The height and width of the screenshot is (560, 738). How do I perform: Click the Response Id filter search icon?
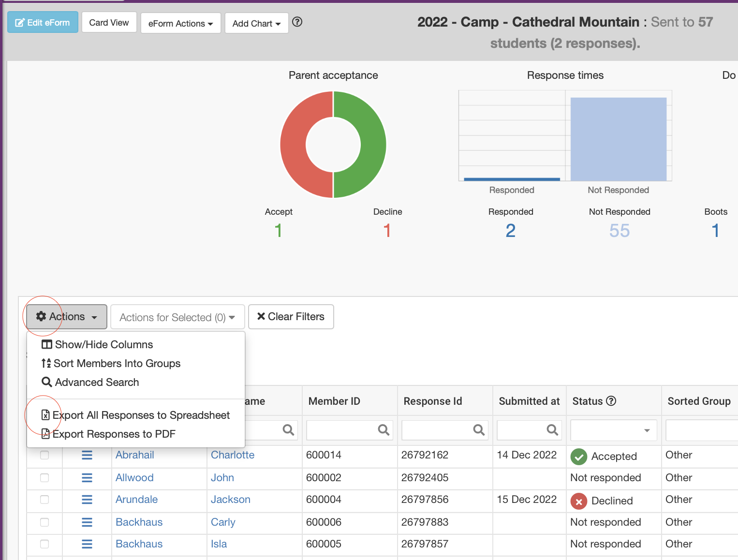click(479, 430)
